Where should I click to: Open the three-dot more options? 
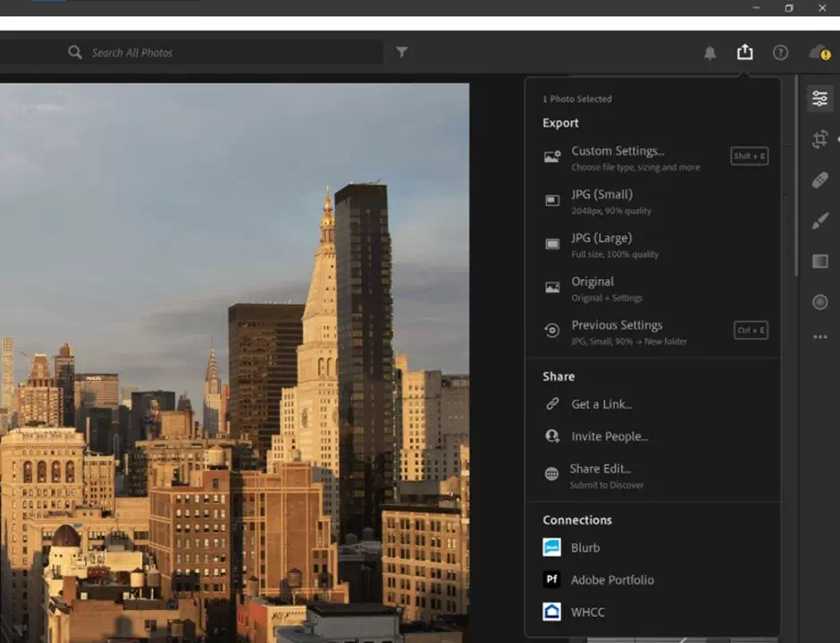point(819,337)
